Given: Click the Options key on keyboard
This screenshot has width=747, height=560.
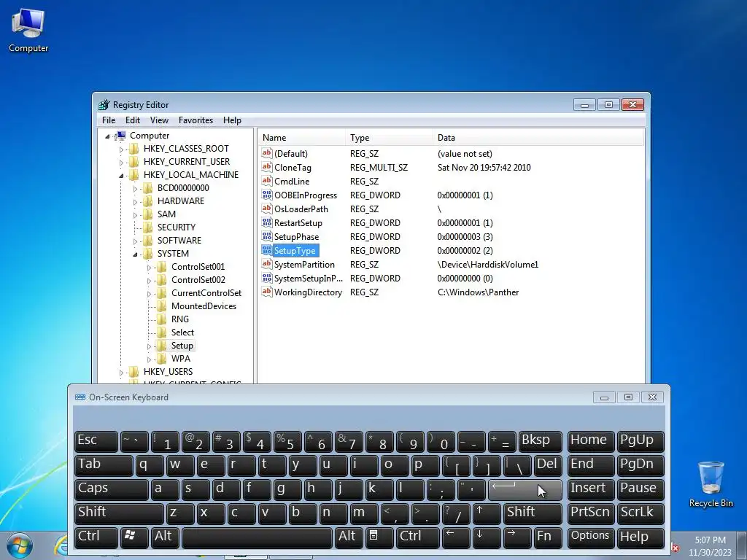Looking at the screenshot, I should tap(590, 537).
